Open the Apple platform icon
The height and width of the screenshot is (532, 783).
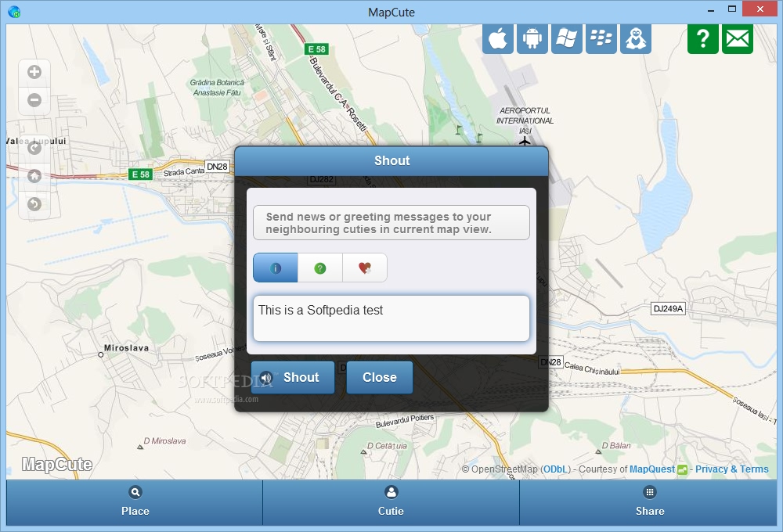497,38
